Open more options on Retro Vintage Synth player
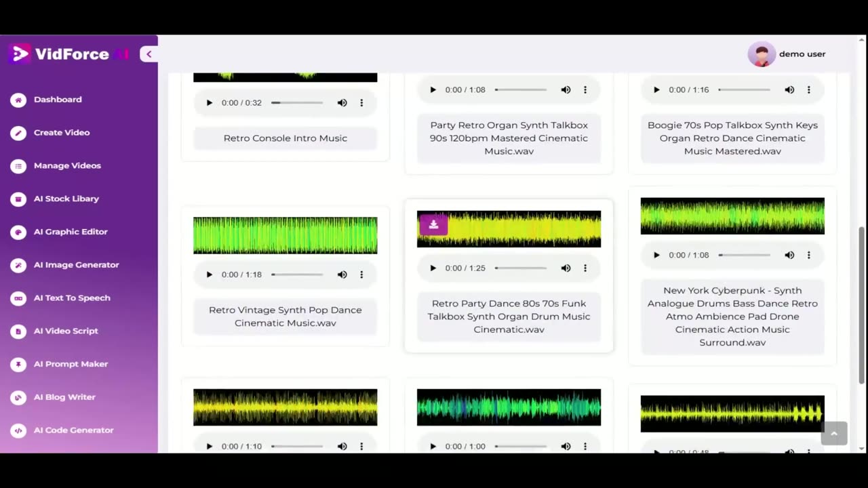Image resolution: width=868 pixels, height=488 pixels. click(361, 275)
